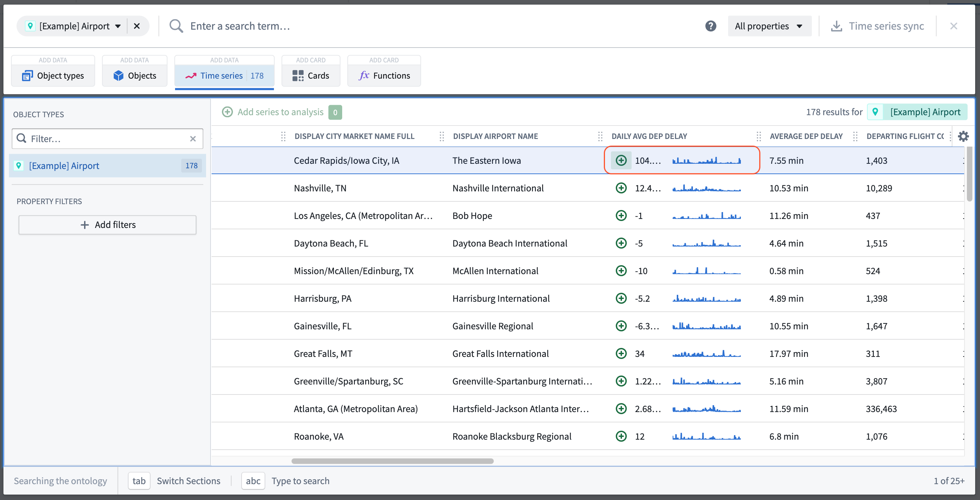The width and height of the screenshot is (980, 500).
Task: Click the horizontal table scrollbar
Action: [392, 461]
